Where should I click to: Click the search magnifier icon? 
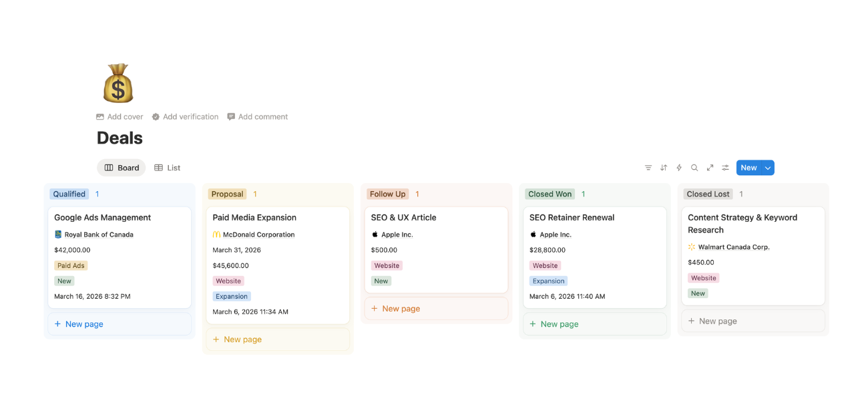[x=694, y=168]
